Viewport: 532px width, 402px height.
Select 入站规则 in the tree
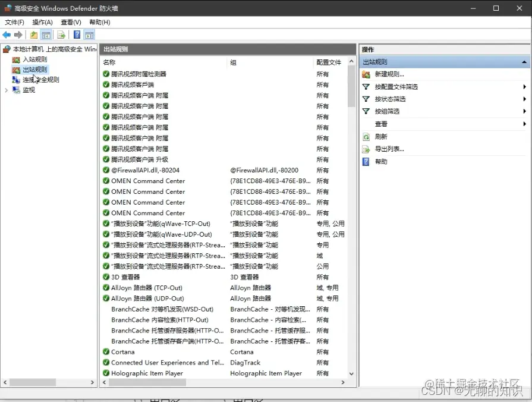[x=35, y=59]
